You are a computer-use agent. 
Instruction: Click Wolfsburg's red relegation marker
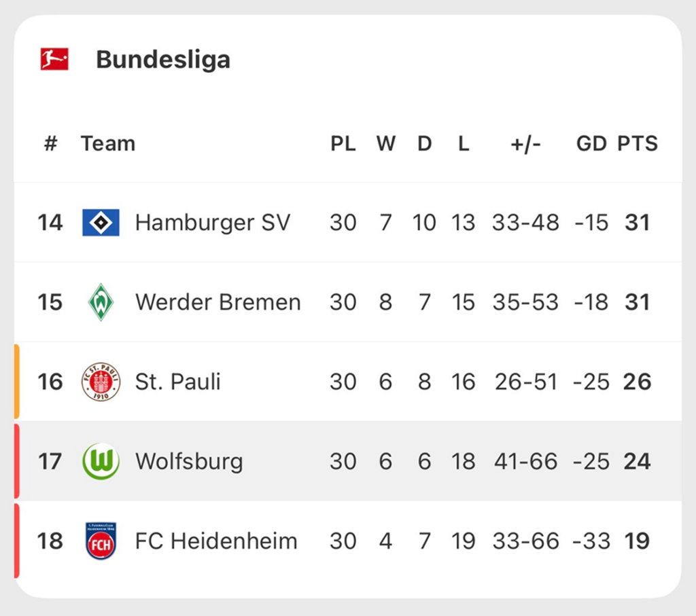tap(17, 461)
